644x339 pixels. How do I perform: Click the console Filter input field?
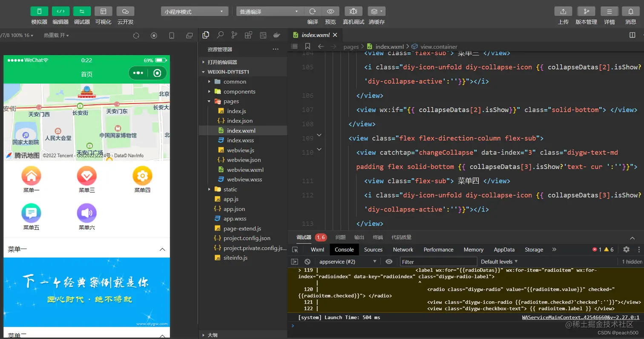[x=438, y=261]
